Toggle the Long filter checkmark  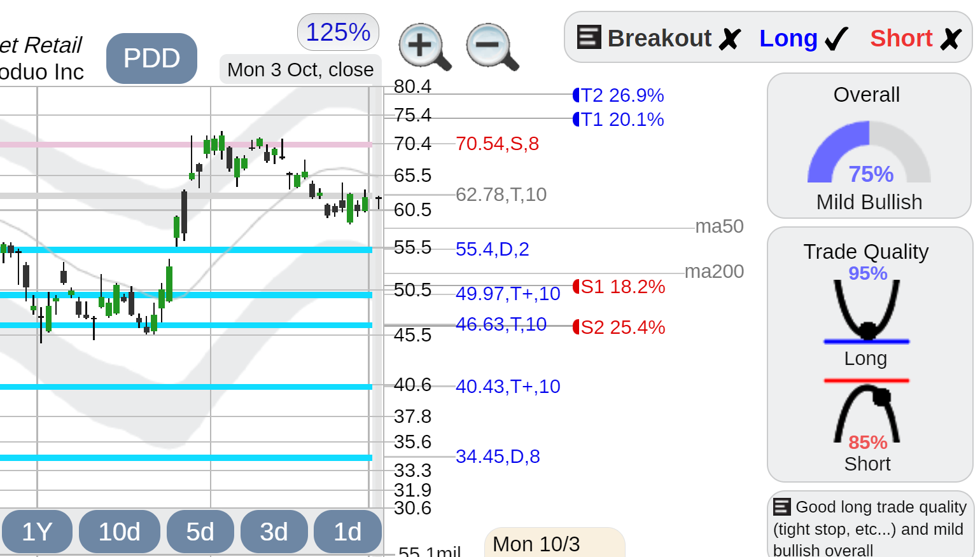pyautogui.click(x=804, y=38)
